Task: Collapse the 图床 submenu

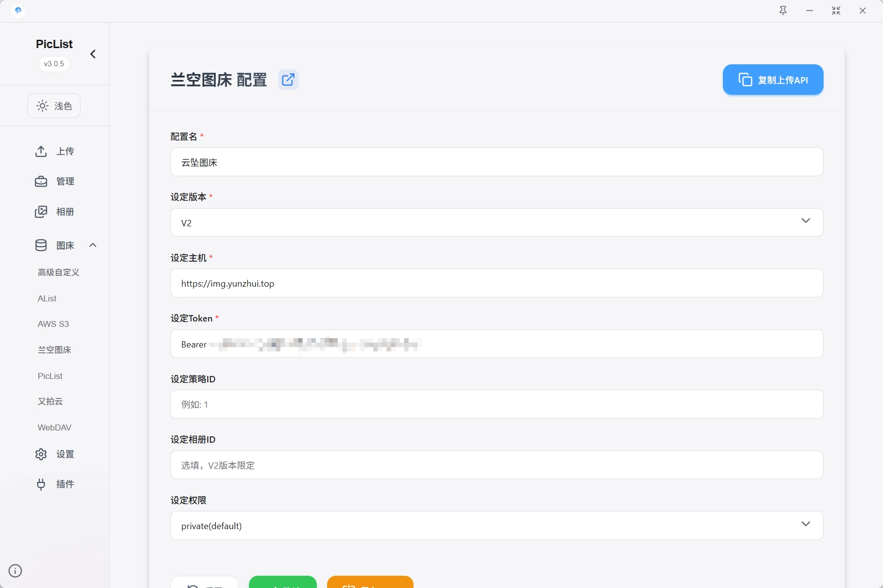Action: tap(93, 245)
